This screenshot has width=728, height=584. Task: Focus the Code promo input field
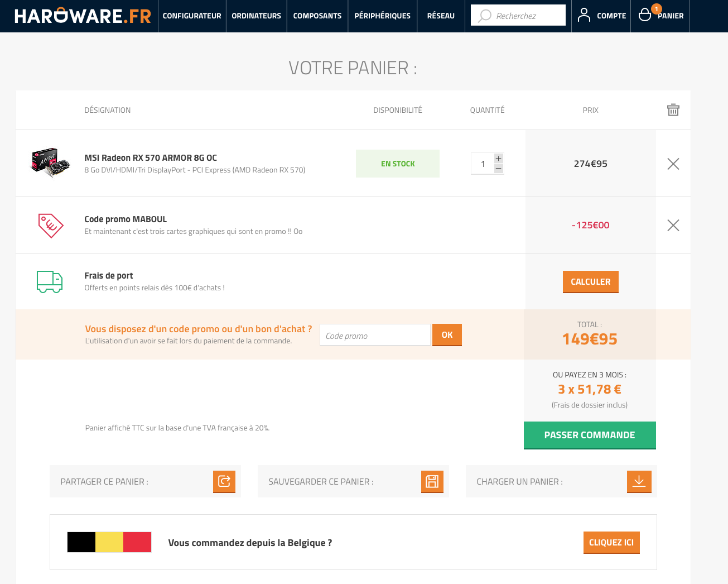[x=375, y=336]
